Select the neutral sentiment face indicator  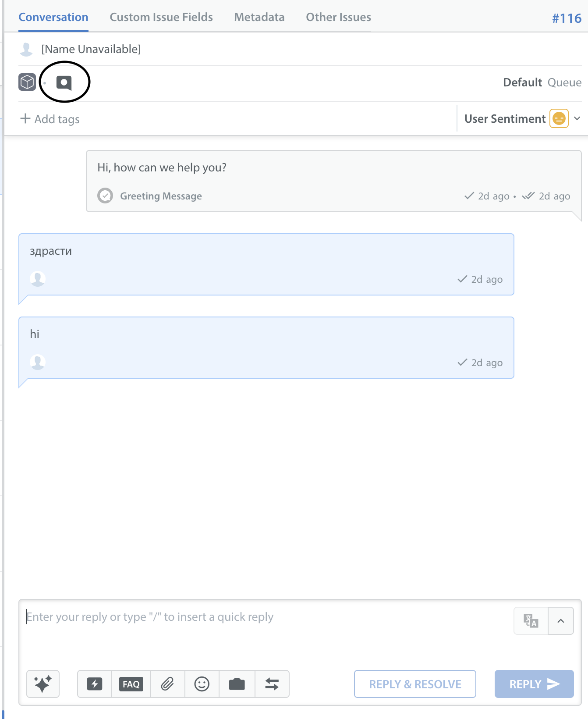click(559, 118)
